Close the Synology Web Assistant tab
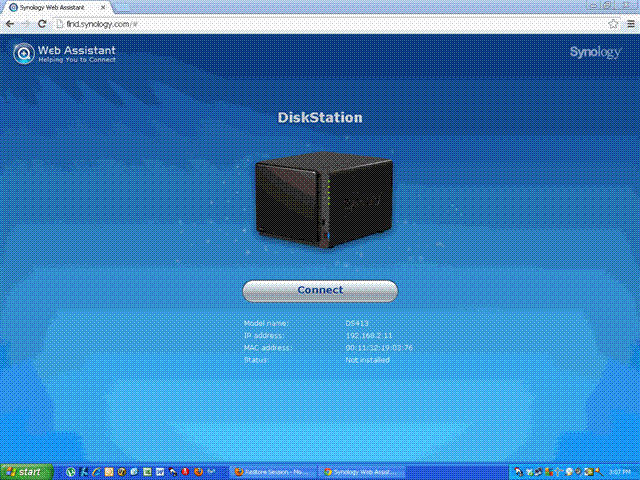This screenshot has width=640, height=480. point(103,7)
